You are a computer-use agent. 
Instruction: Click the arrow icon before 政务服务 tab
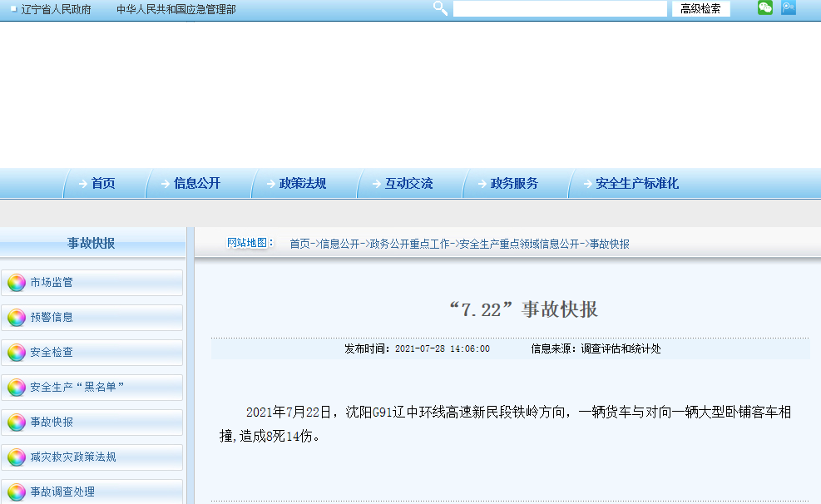[482, 184]
